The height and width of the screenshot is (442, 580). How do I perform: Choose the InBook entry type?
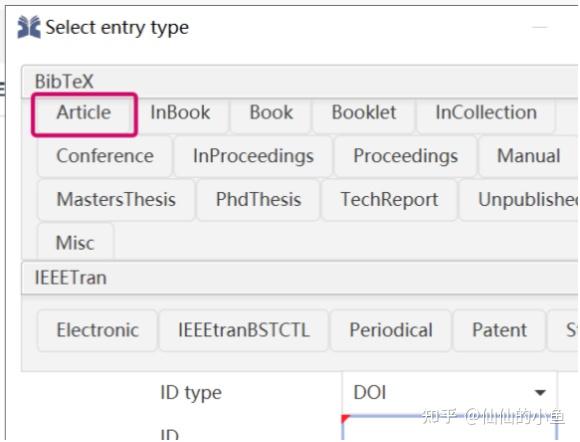click(x=181, y=113)
